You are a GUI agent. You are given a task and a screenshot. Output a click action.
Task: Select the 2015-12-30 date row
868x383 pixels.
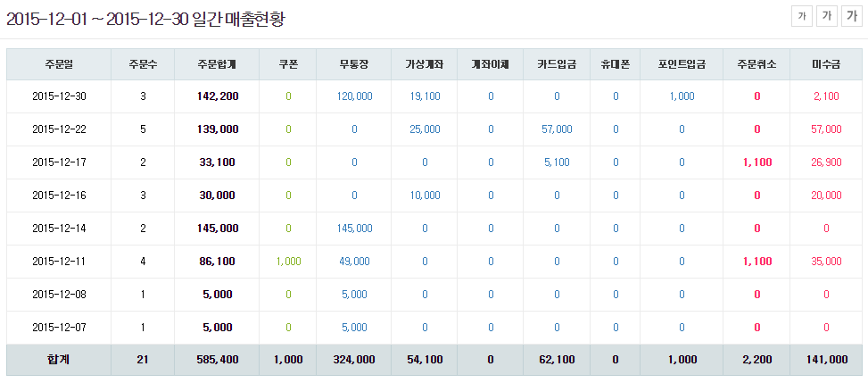tap(59, 96)
